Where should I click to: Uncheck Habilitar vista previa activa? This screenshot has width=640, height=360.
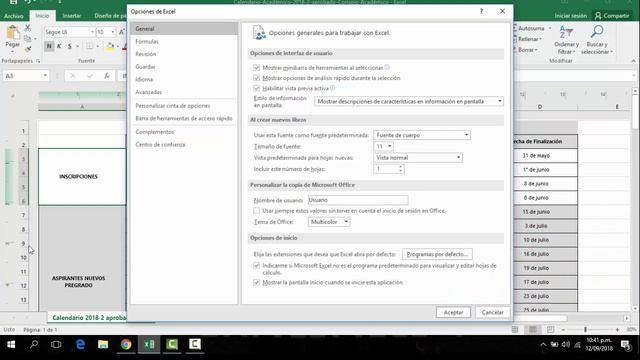click(256, 88)
